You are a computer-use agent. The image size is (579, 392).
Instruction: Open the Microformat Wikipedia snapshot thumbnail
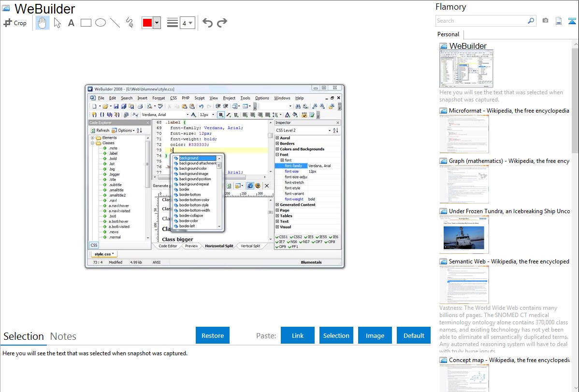click(x=464, y=134)
